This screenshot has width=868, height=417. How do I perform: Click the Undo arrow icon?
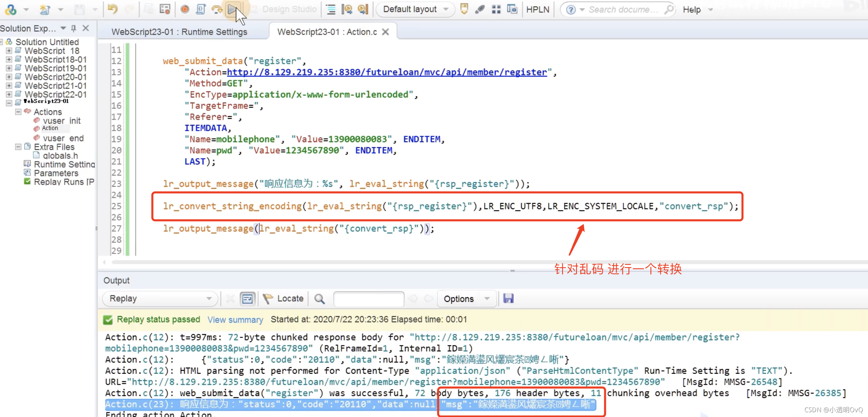(x=112, y=9)
